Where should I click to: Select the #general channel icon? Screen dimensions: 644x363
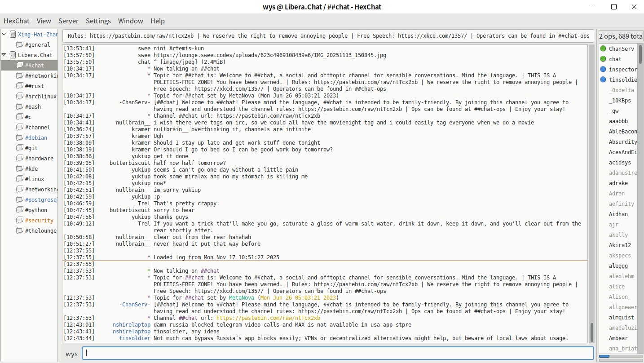point(20,44)
